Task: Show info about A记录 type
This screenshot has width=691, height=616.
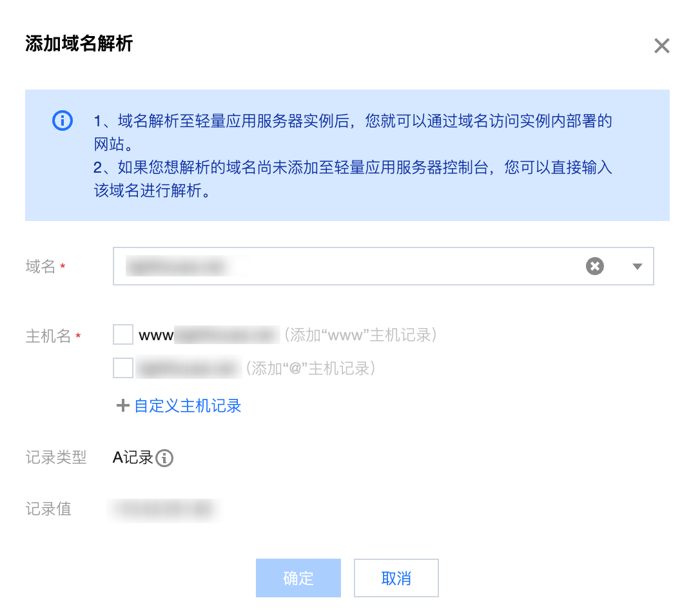Action: click(x=164, y=458)
